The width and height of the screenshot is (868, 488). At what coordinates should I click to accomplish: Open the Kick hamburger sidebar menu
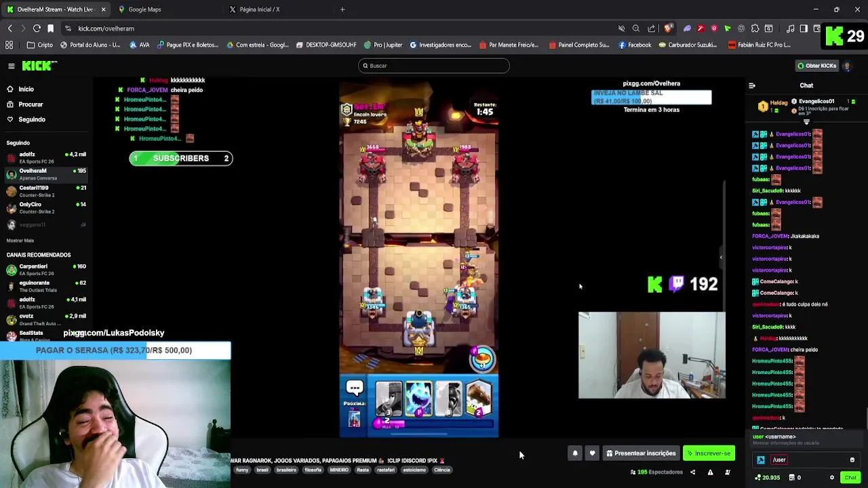pos(12,66)
